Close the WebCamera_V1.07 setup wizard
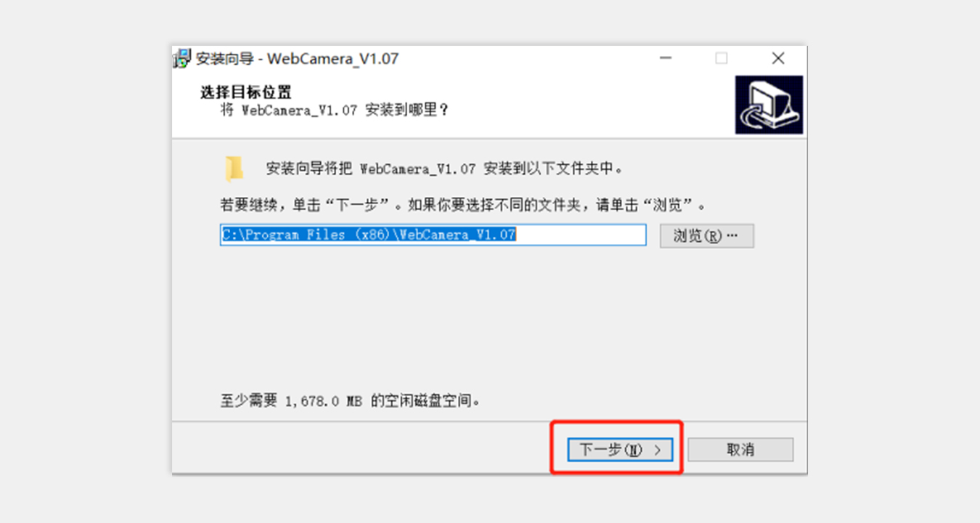 pyautogui.click(x=778, y=59)
